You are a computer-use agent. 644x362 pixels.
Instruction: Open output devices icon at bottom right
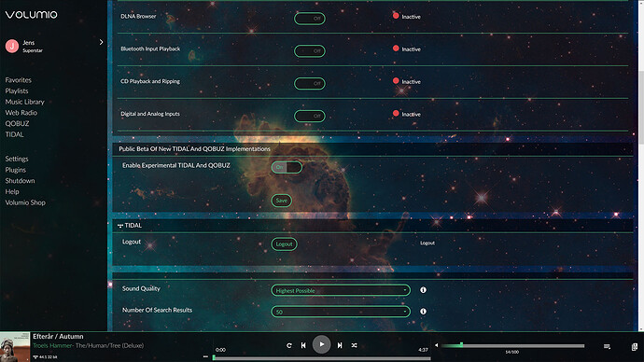pyautogui.click(x=634, y=346)
